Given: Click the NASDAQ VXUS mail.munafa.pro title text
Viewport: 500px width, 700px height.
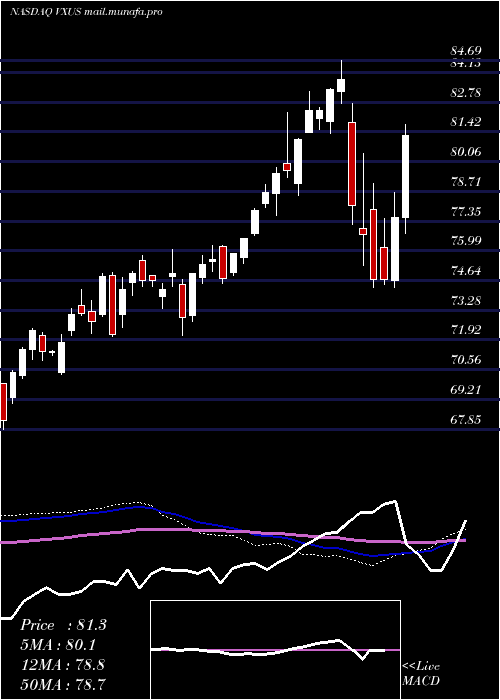Looking at the screenshot, I should point(86,12).
